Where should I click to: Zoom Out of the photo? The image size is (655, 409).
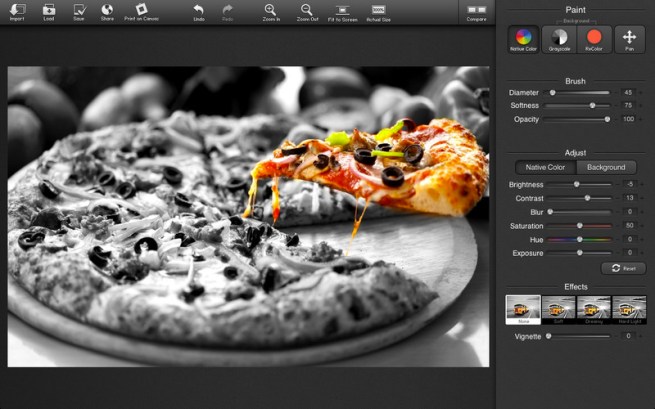307,13
